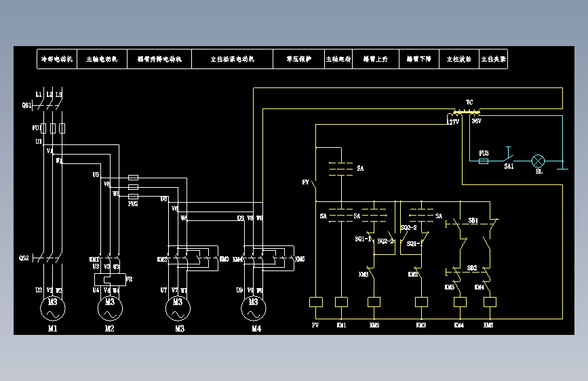This screenshot has width=588, height=381.
Task: Click the 36V voltage label
Action: coord(476,121)
